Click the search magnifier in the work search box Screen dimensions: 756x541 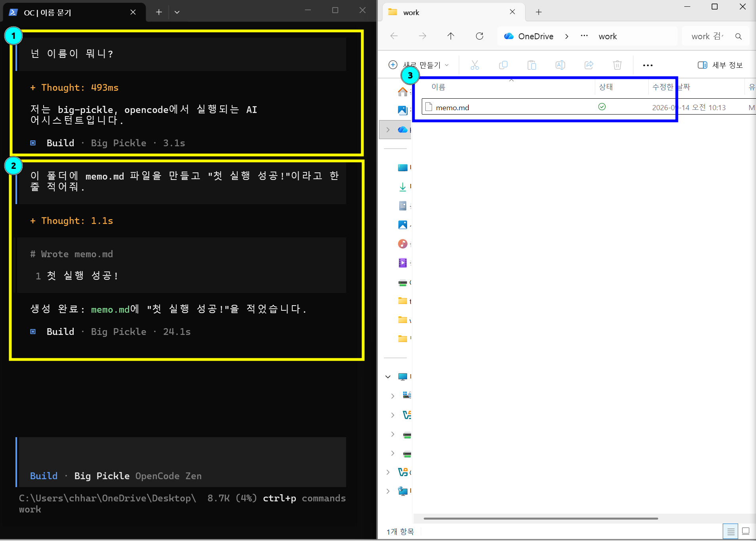point(738,36)
